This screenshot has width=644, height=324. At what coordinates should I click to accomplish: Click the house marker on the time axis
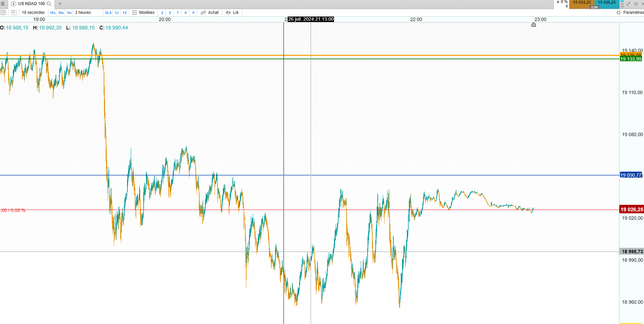[x=534, y=24]
